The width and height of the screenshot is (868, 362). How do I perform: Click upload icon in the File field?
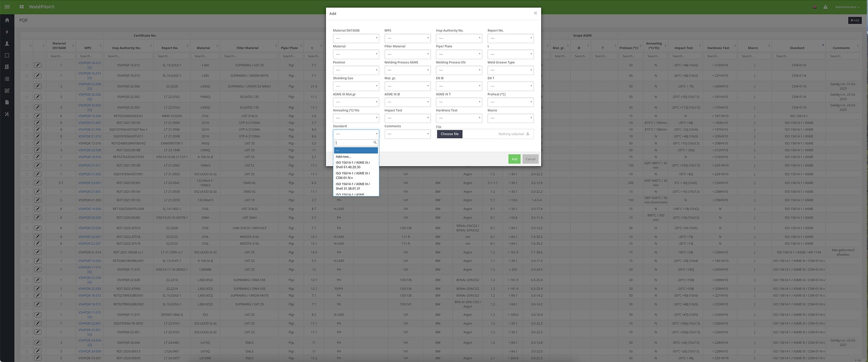click(x=528, y=134)
